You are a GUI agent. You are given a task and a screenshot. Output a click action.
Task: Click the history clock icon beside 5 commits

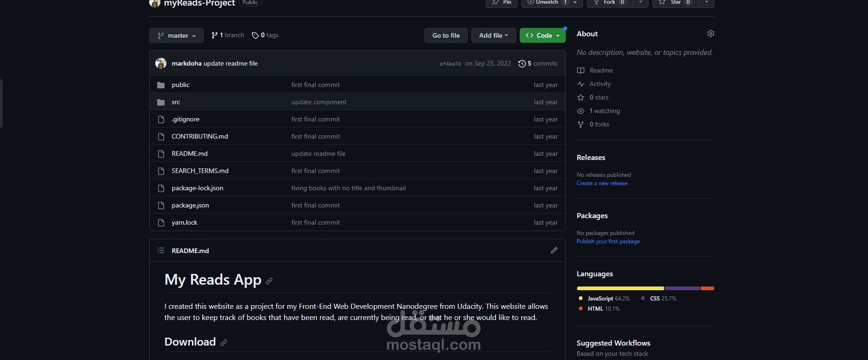tap(522, 64)
